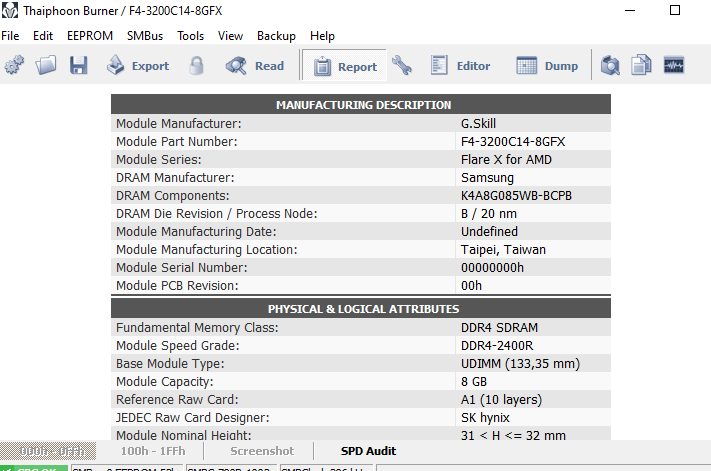Click the Module Manufacturer label
Viewport: 711px width, 471px height.
point(179,123)
